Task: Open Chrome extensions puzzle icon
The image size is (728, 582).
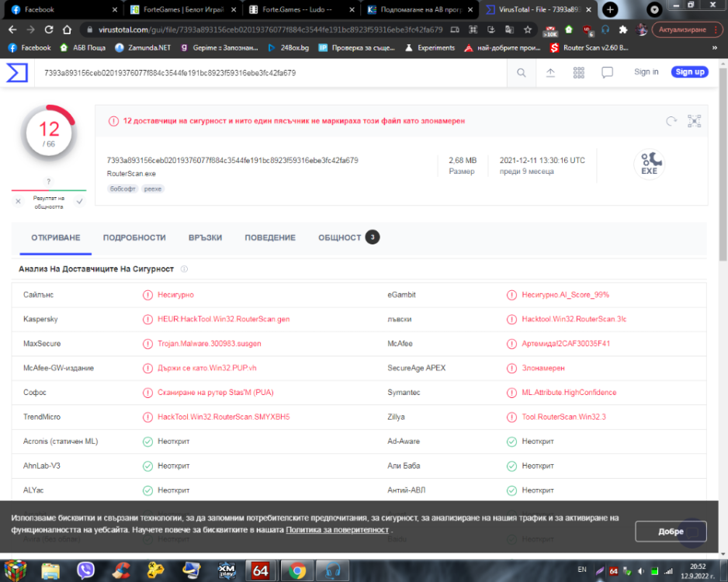Action: (x=623, y=29)
